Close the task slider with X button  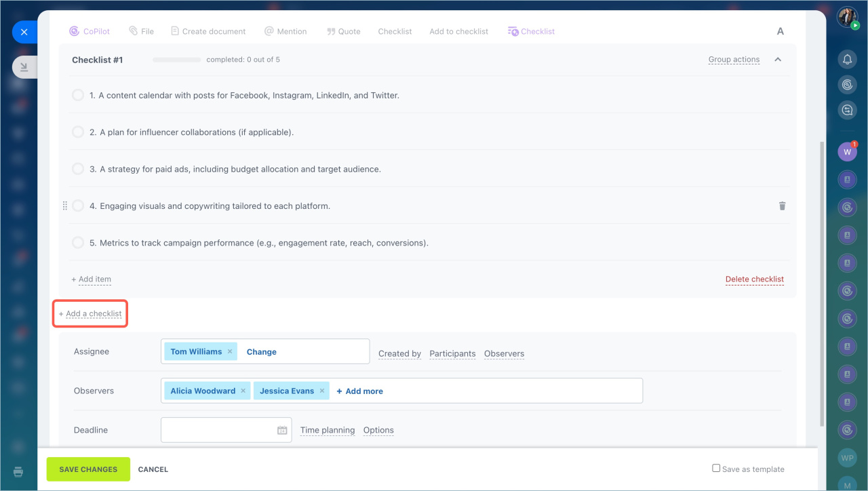pos(24,32)
